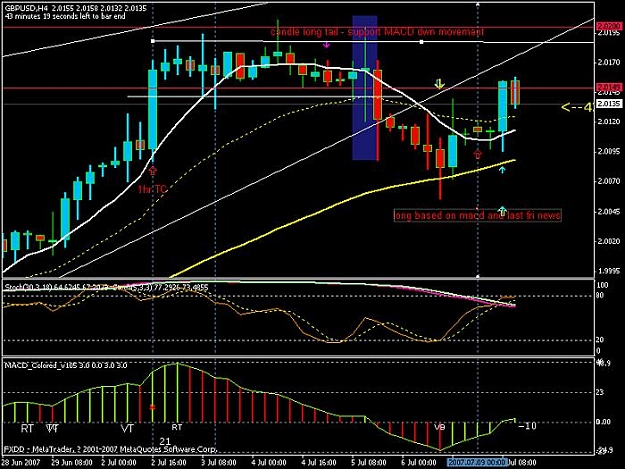
Task: Select the yellow down arrow on the chart
Action: tap(439, 84)
